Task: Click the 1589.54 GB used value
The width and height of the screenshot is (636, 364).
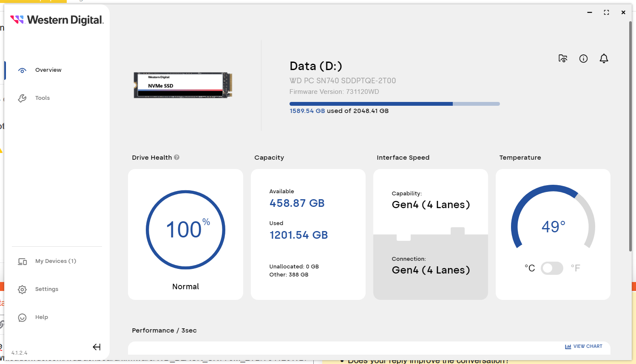Action: click(307, 111)
